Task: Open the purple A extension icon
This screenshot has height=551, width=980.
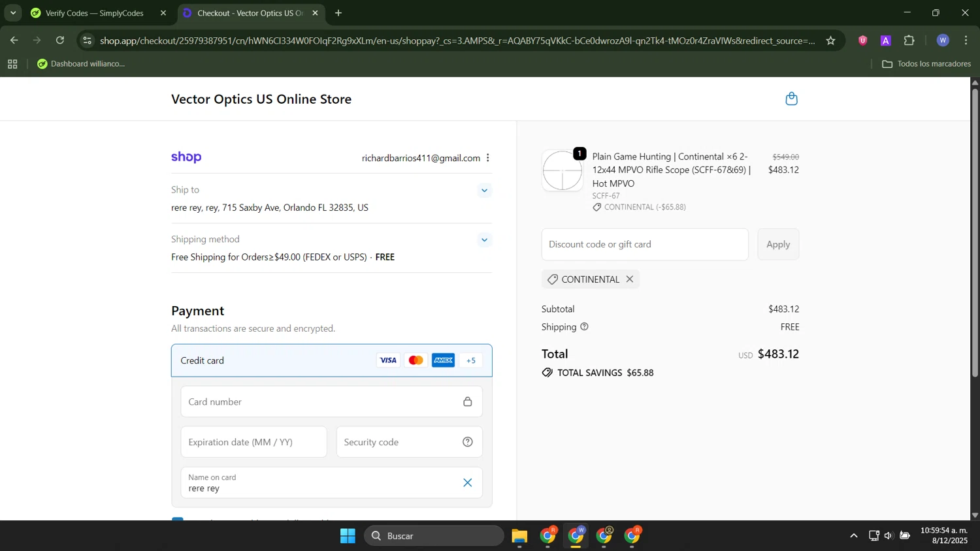Action: point(886,40)
